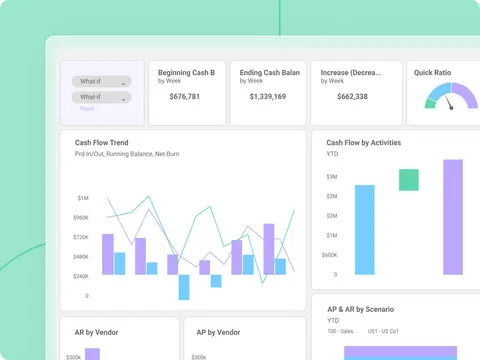
Task: Click the $240K axis label in Cash Flow Trend
Action: (x=81, y=276)
